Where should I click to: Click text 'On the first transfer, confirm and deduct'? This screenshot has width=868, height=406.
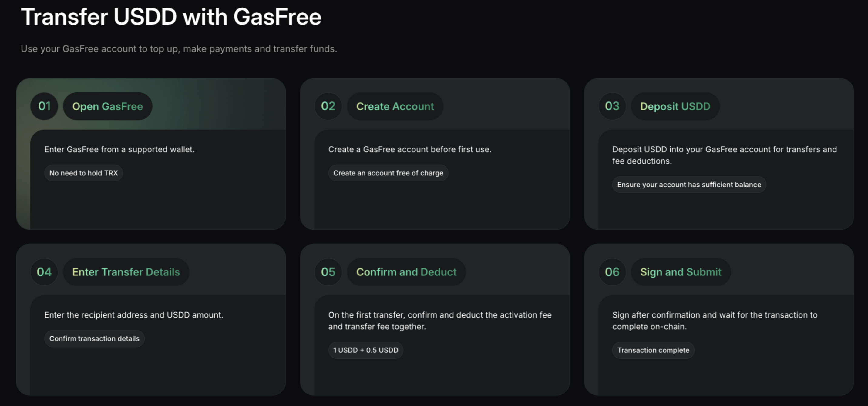point(405,315)
